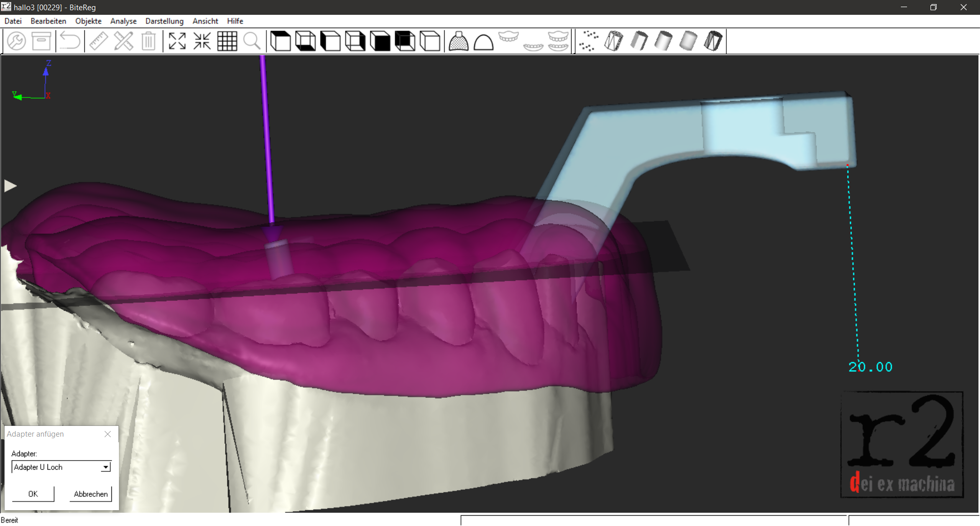Image resolution: width=980 pixels, height=526 pixels.
Task: Open the Darstellung menu
Action: coord(164,21)
